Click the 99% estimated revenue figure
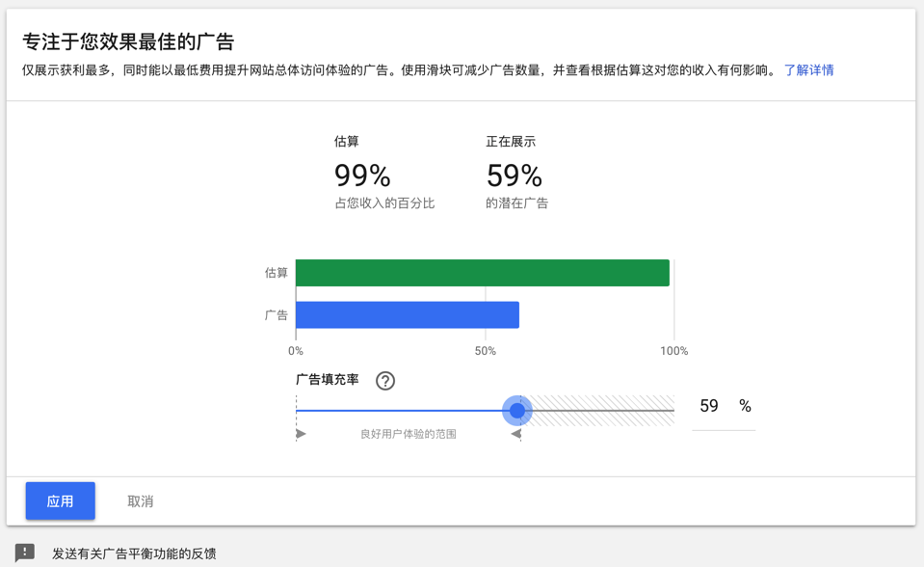 [x=362, y=175]
